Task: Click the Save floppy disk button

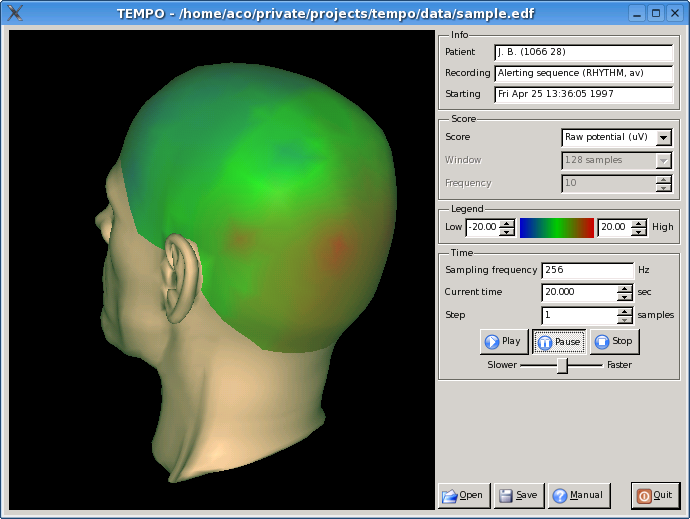Action: tap(517, 495)
